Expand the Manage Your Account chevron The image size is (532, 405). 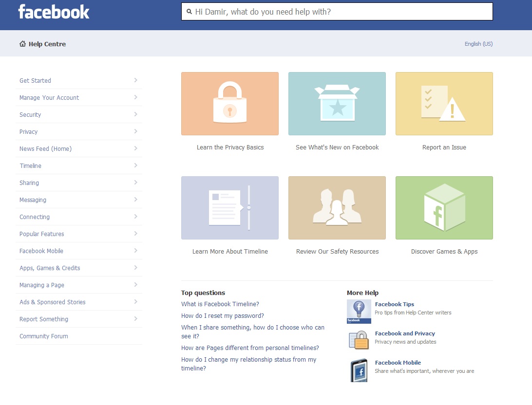(136, 97)
